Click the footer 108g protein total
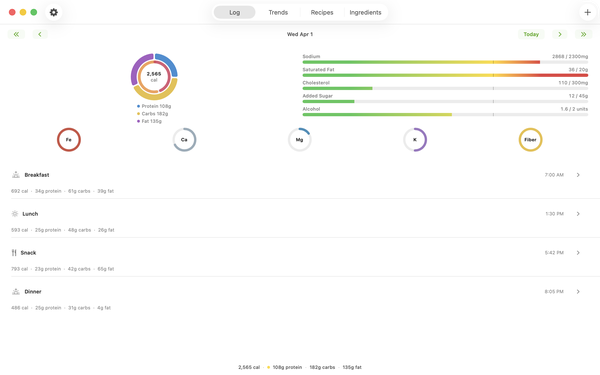 point(287,367)
